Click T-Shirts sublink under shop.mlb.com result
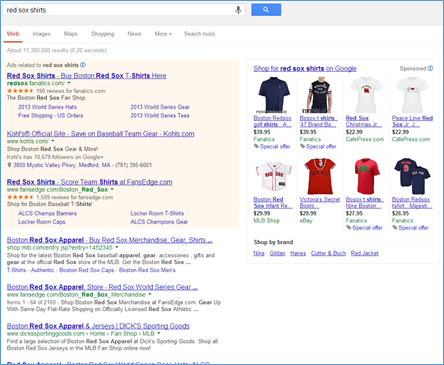Screen dimensions: 444x365 [16, 270]
